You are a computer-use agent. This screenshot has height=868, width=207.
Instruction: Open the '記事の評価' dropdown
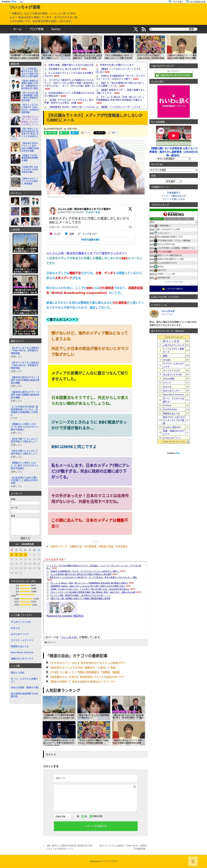tap(62, 817)
